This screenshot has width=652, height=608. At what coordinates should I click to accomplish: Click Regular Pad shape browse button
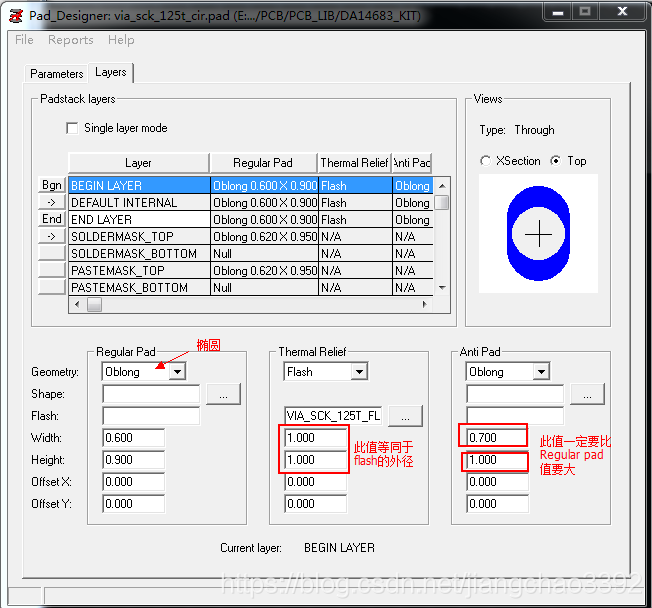(223, 394)
